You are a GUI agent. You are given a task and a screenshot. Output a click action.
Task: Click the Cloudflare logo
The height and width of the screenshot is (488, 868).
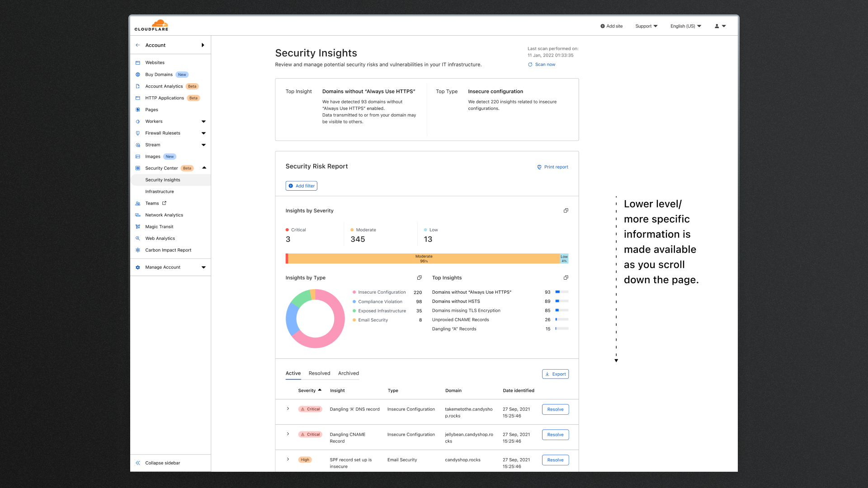[151, 25]
